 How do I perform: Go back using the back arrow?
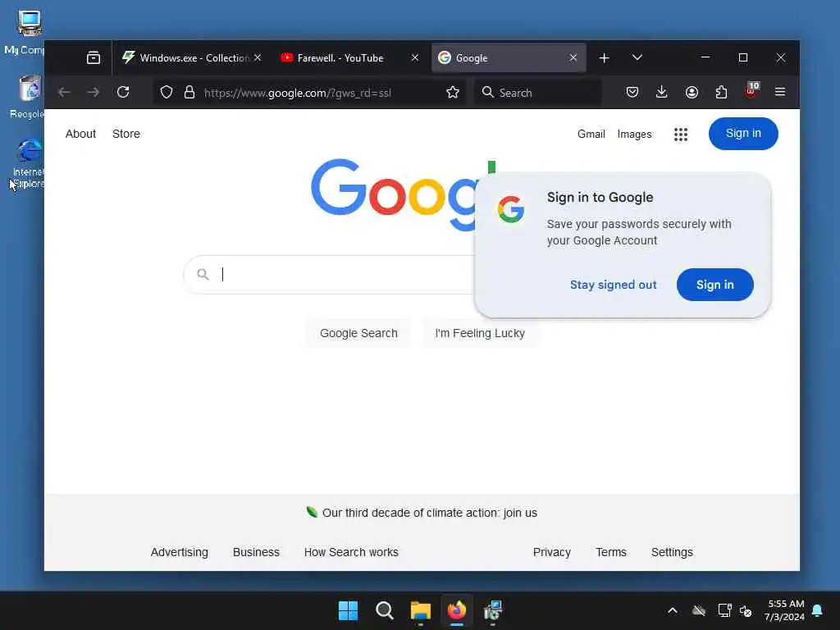(x=64, y=92)
